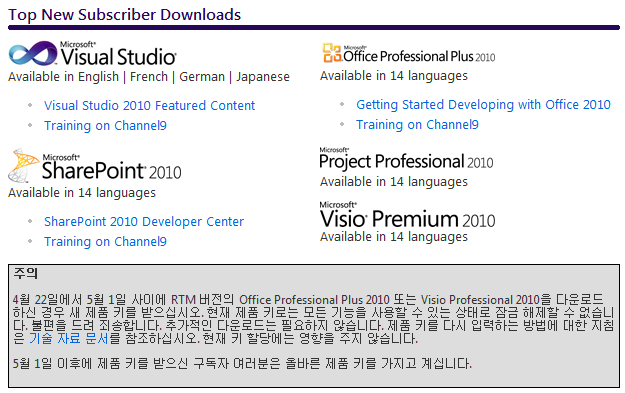Click 'Available in 14 languages' under Visio Premium
This screenshot has width=625, height=393.
pos(394,237)
